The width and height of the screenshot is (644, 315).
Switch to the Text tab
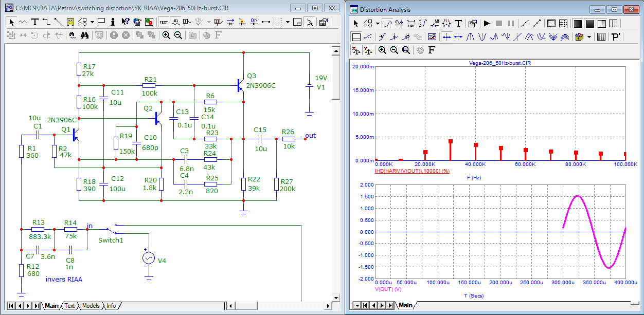coord(69,306)
